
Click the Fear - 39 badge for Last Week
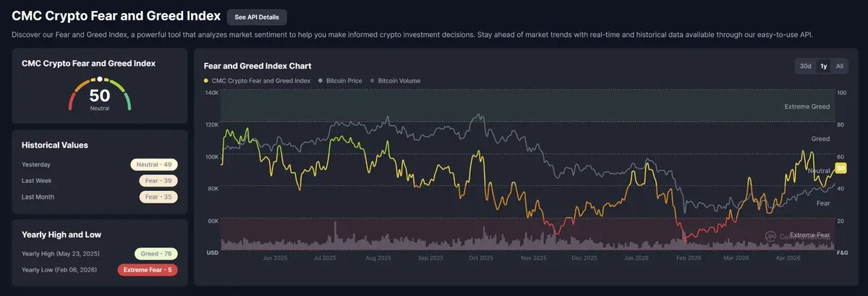coord(158,180)
